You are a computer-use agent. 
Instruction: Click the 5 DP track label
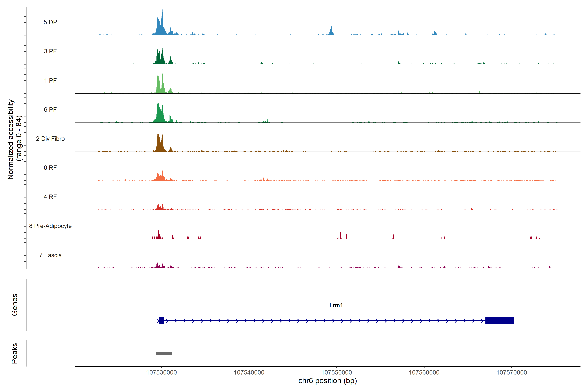50,22
